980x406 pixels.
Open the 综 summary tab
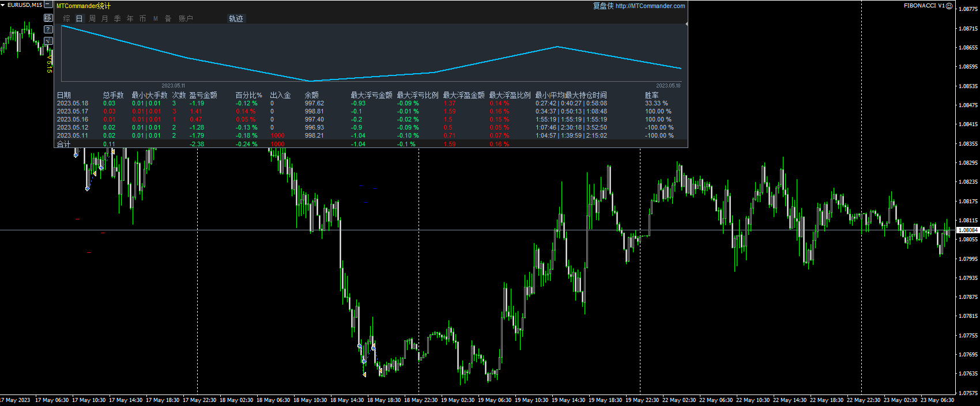coord(67,18)
